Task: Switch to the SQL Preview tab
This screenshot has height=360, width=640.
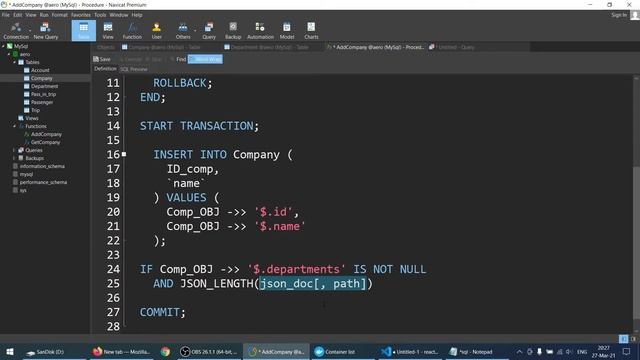Action: click(134, 69)
